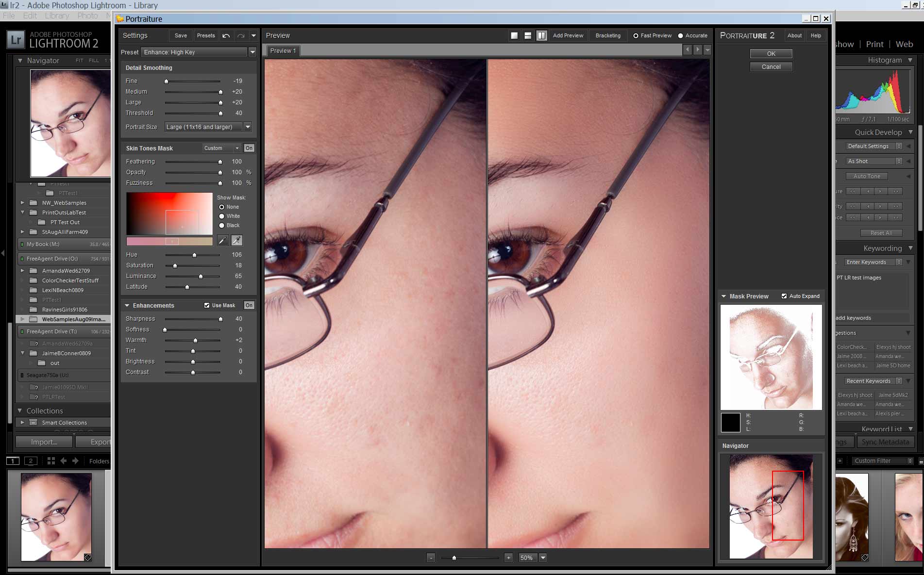Select the vertical split preview icon
Image resolution: width=924 pixels, height=575 pixels.
point(541,35)
